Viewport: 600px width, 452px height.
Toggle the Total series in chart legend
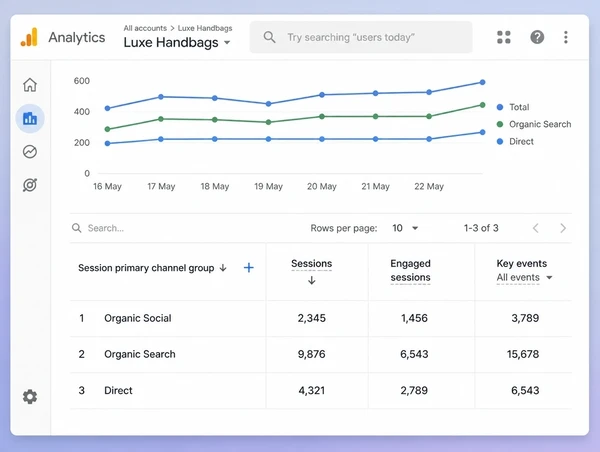(513, 107)
